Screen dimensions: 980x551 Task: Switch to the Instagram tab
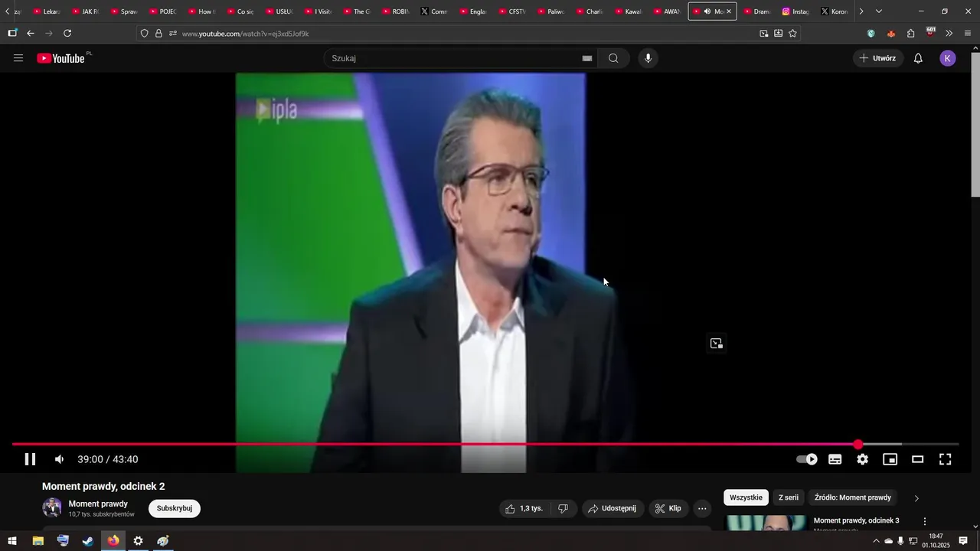tap(795, 11)
